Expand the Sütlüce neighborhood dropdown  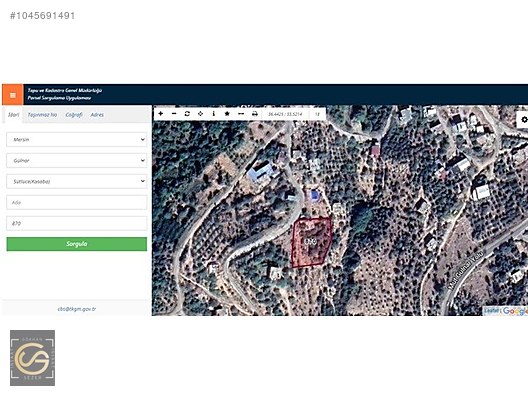click(x=76, y=182)
